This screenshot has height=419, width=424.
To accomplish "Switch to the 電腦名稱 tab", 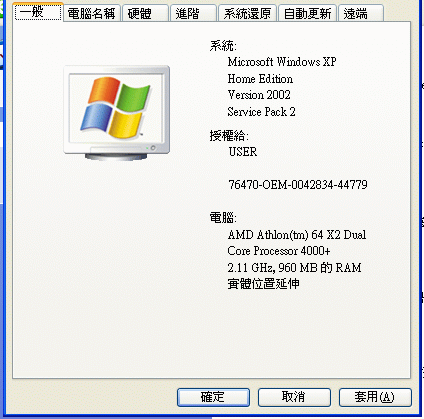I will (x=91, y=14).
